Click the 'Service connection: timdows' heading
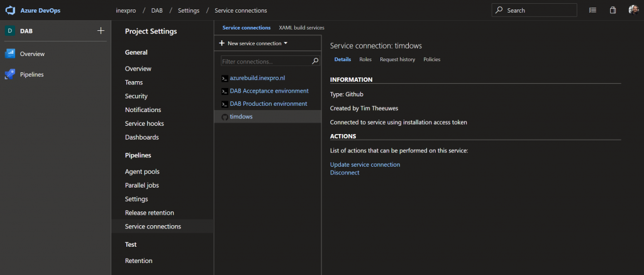Image resolution: width=644 pixels, height=275 pixels. point(376,46)
